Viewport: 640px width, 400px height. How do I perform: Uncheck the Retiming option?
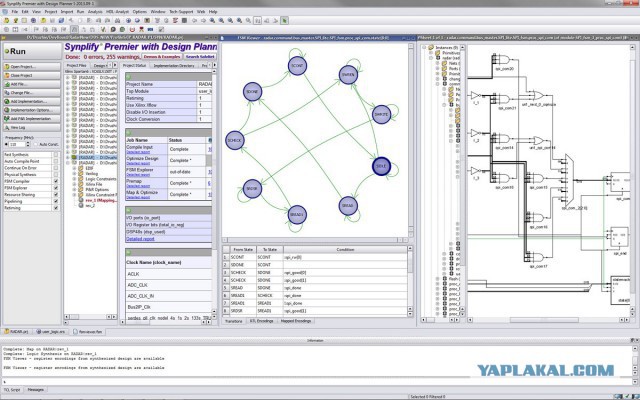pyautogui.click(x=56, y=208)
